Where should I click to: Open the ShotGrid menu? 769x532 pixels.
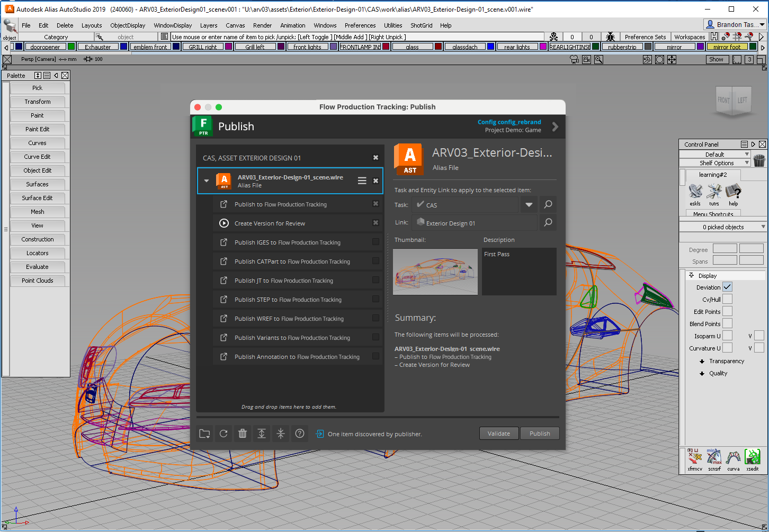tap(422, 25)
